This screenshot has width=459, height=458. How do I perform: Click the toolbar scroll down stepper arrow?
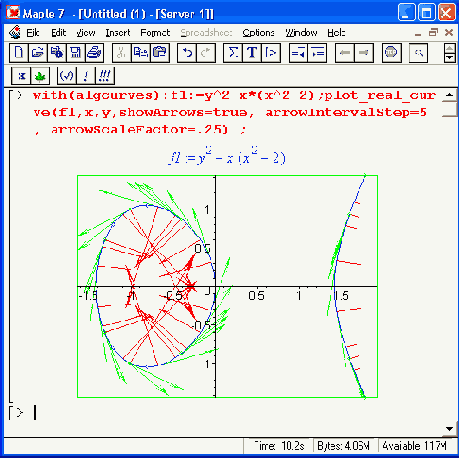tap(450, 58)
